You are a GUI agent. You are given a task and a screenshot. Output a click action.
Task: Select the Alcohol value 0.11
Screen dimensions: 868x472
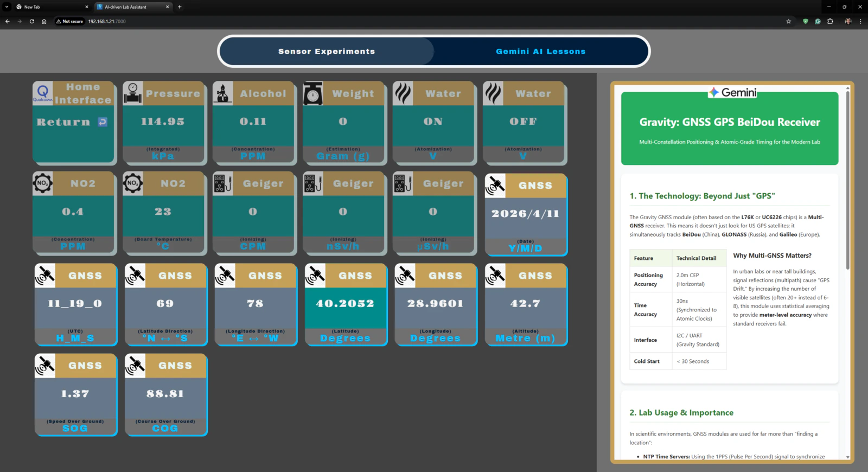point(253,122)
